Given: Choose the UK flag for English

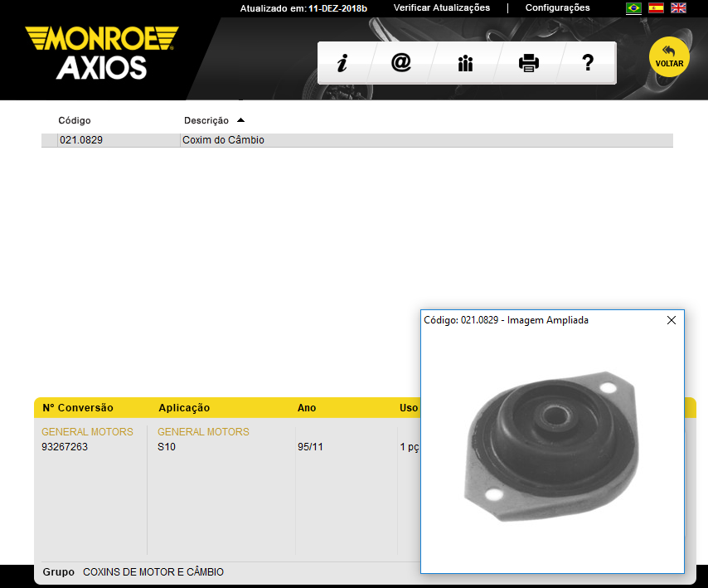Looking at the screenshot, I should pyautogui.click(x=678, y=8).
